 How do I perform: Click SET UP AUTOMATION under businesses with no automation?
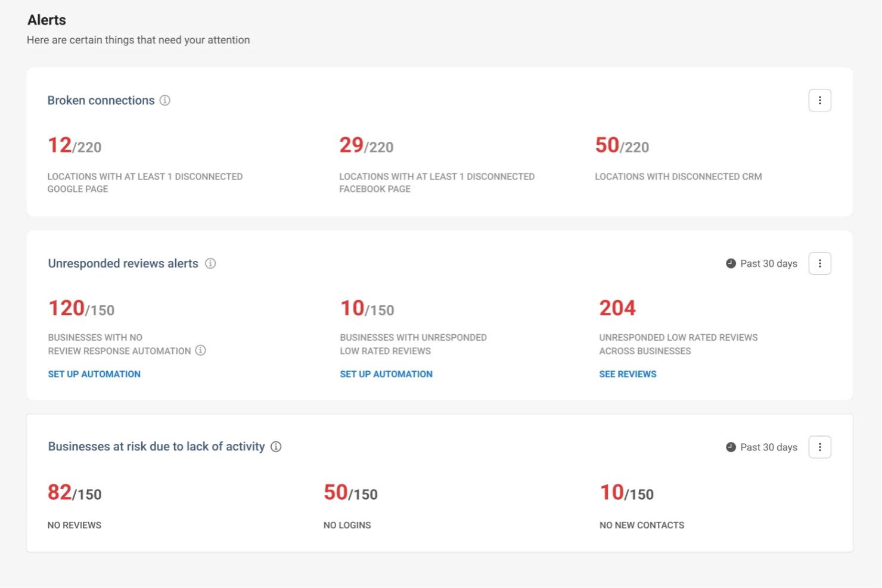point(94,374)
